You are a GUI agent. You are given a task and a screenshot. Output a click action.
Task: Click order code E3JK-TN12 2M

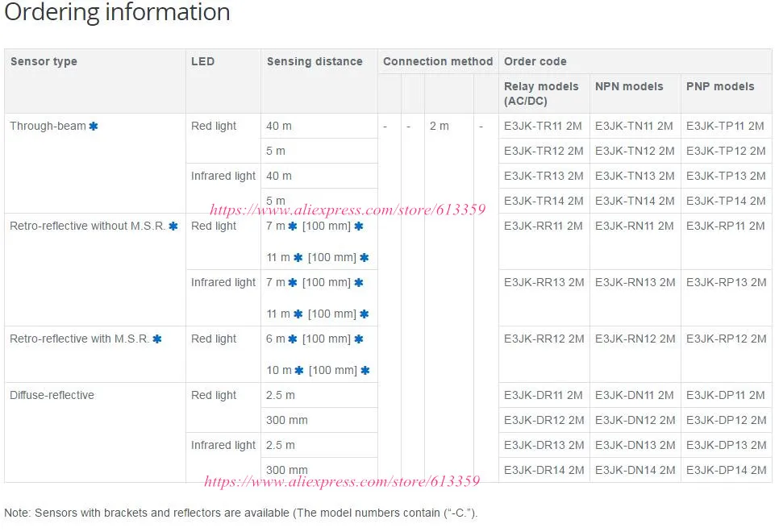click(635, 151)
